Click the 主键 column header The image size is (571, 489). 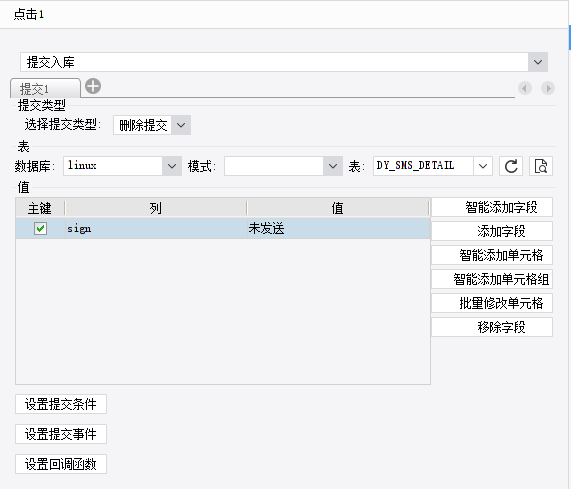point(40,208)
